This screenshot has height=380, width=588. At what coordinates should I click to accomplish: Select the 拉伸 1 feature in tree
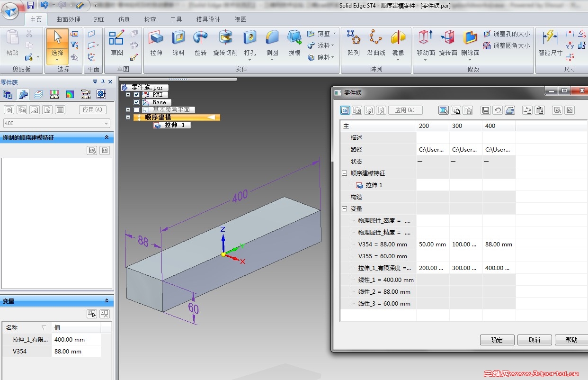[x=172, y=125]
